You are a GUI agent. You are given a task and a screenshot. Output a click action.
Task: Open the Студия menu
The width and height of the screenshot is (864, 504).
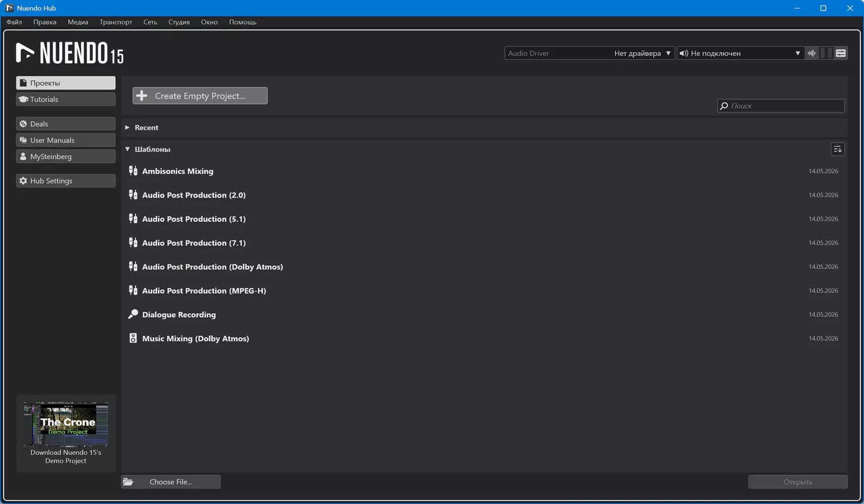pos(179,22)
